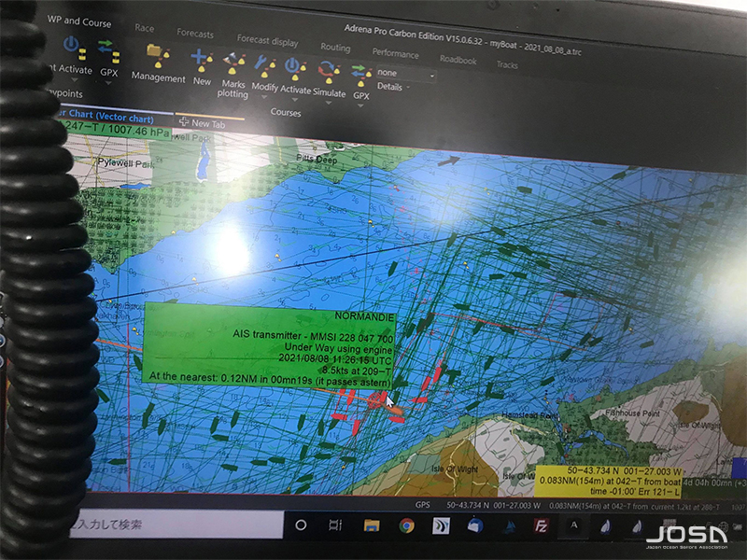Open the Routing ribbon tab
Image resolution: width=747 pixels, height=560 pixels.
[x=335, y=48]
